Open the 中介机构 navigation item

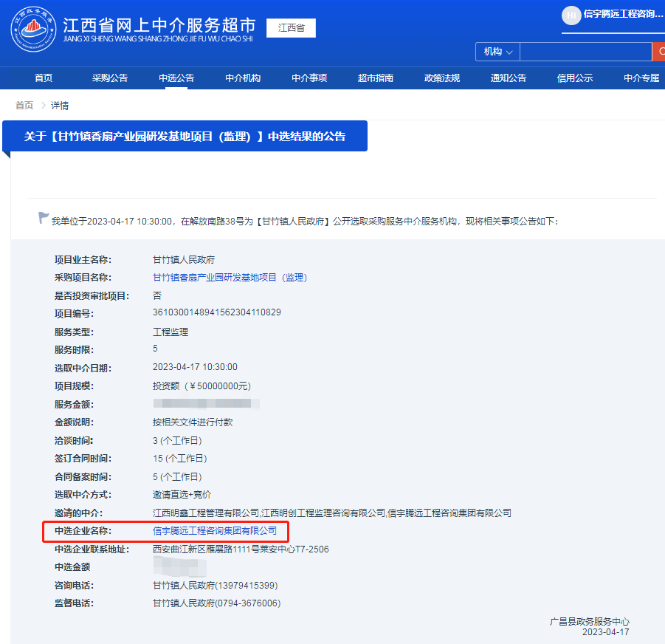click(243, 77)
